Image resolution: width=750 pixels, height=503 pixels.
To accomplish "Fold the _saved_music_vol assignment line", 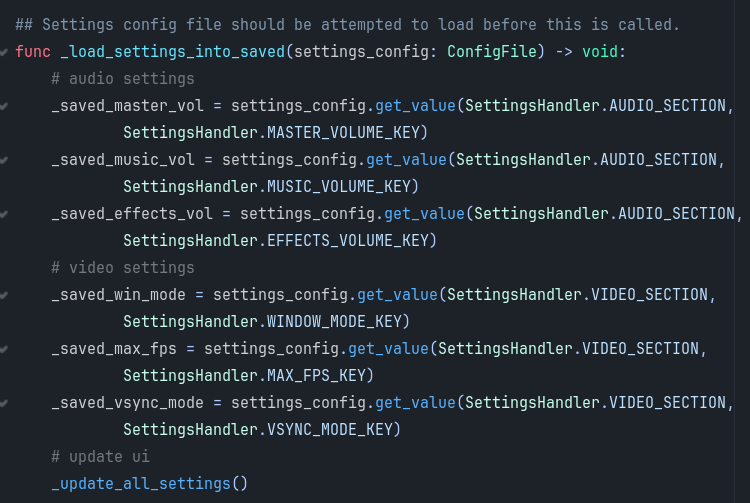I will coord(3,160).
